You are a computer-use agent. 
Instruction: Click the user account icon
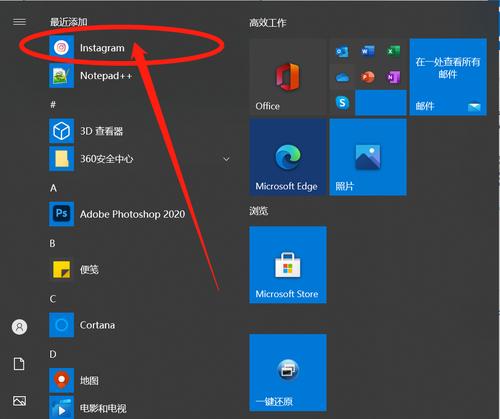click(19, 327)
